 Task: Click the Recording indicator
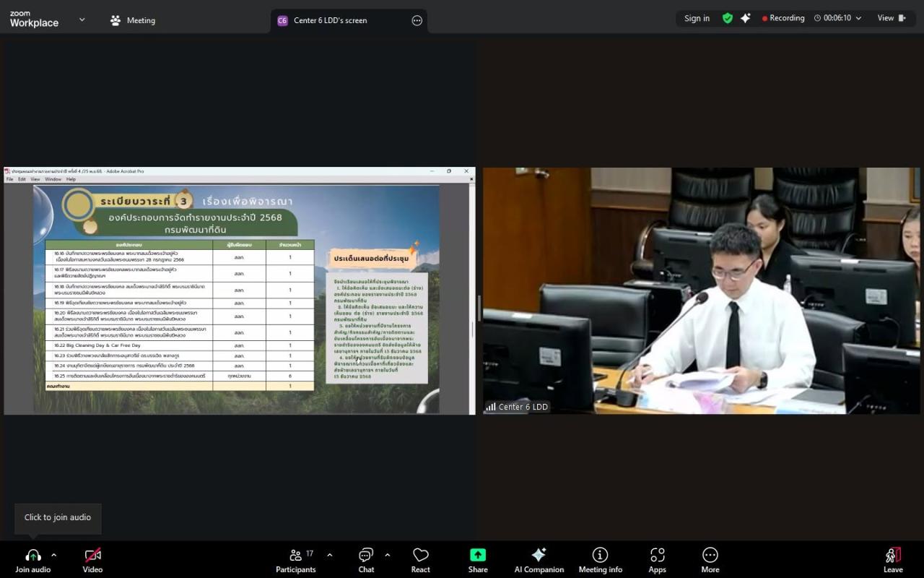pyautogui.click(x=783, y=18)
